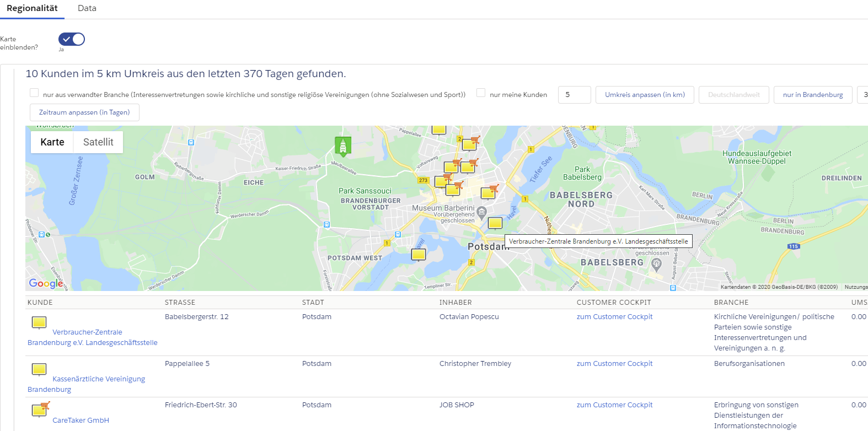The height and width of the screenshot is (431, 868).
Task: Click the green tower marker near Maulbeerallee
Action: (343, 146)
